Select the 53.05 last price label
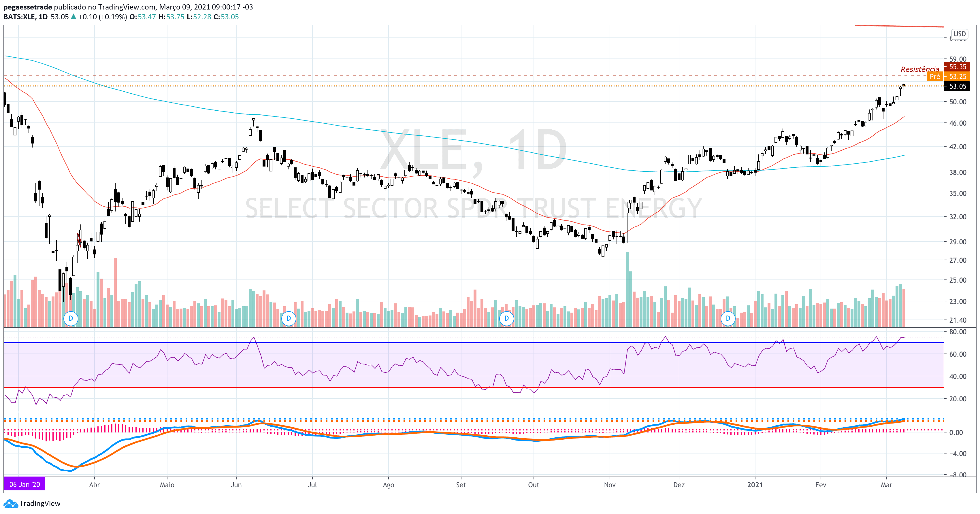Screen dimensions: 980x514 pos(957,86)
